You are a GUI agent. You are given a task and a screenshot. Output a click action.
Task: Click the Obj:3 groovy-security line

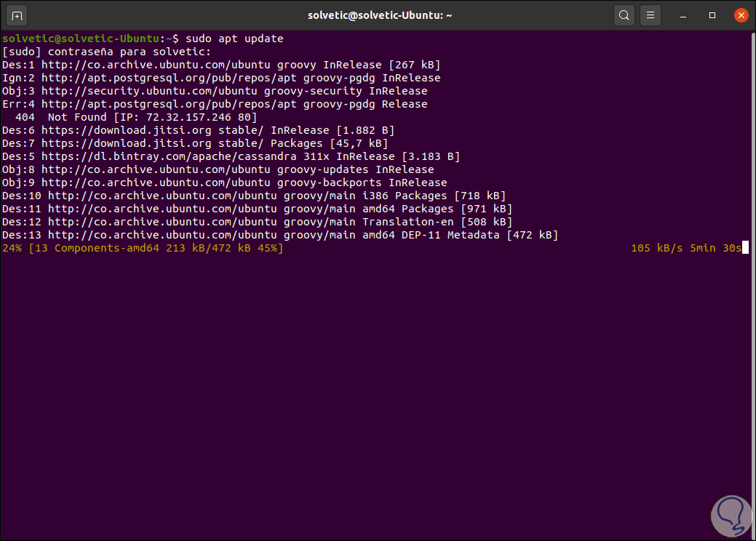coord(215,91)
